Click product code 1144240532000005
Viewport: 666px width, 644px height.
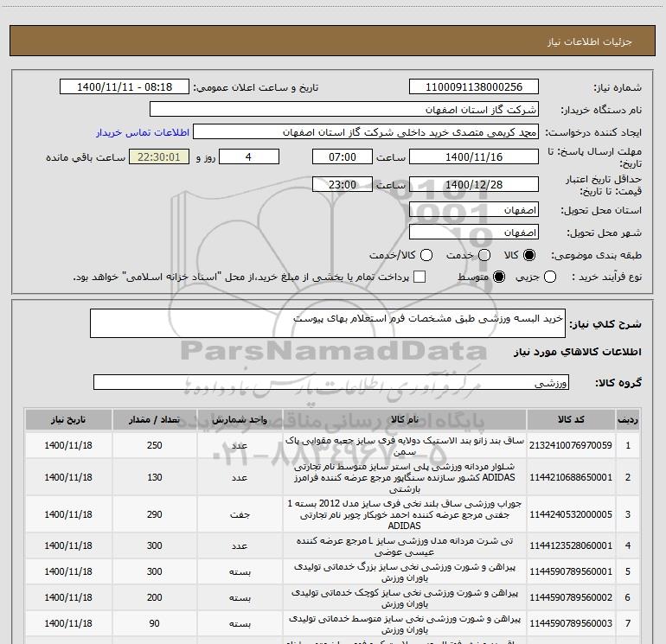point(571,514)
